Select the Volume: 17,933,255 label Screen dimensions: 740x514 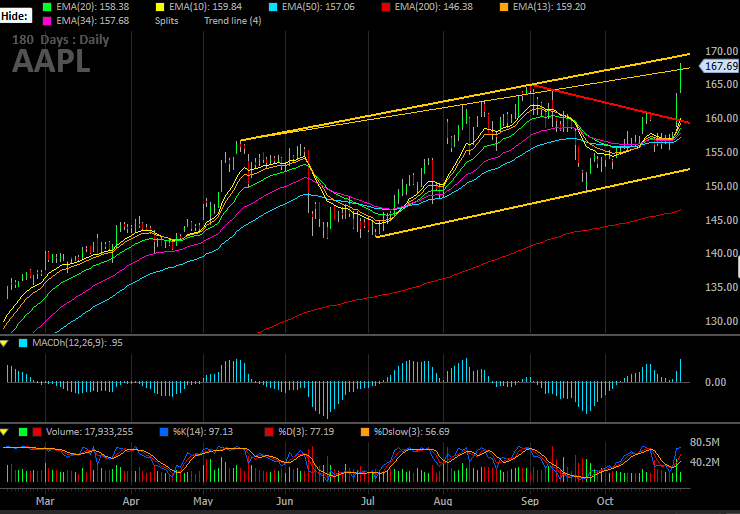(89, 432)
